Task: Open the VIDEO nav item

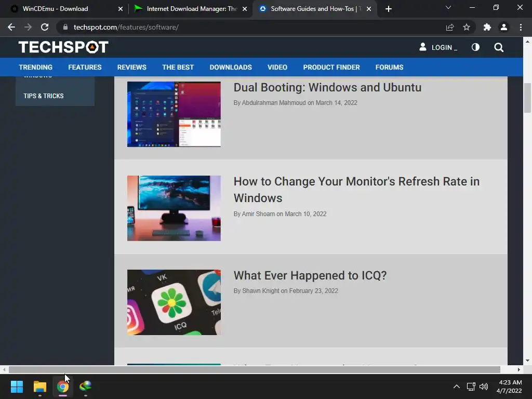Action: [277, 67]
